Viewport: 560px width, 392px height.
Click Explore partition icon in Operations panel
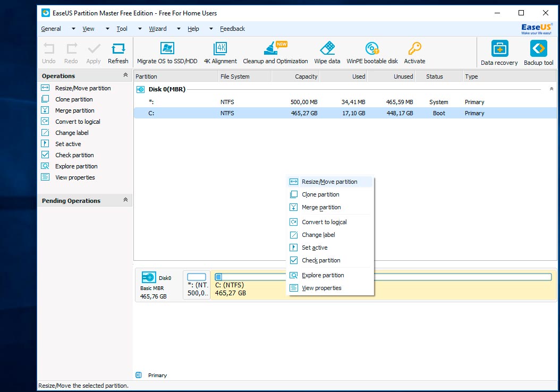point(45,166)
